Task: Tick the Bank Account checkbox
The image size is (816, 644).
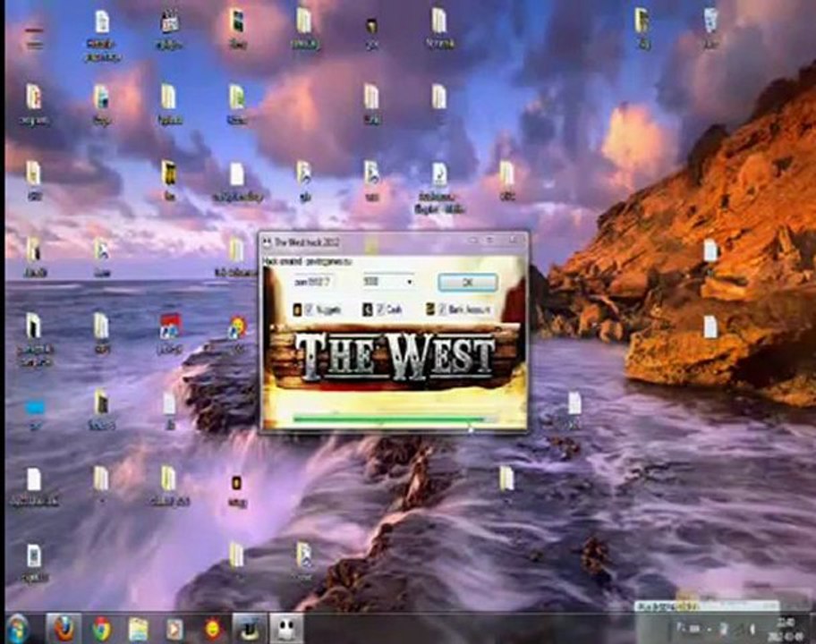Action: tap(442, 310)
